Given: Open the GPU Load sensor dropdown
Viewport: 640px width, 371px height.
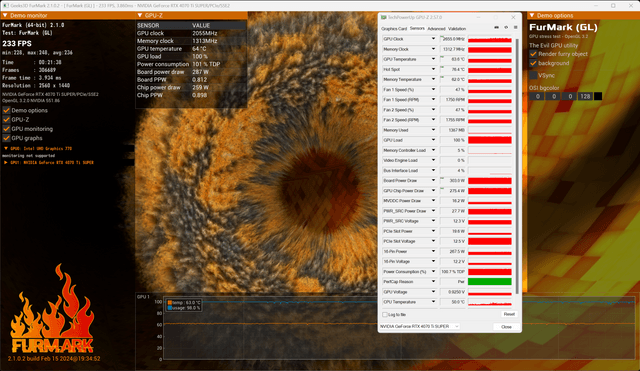Looking at the screenshot, I should [x=433, y=140].
